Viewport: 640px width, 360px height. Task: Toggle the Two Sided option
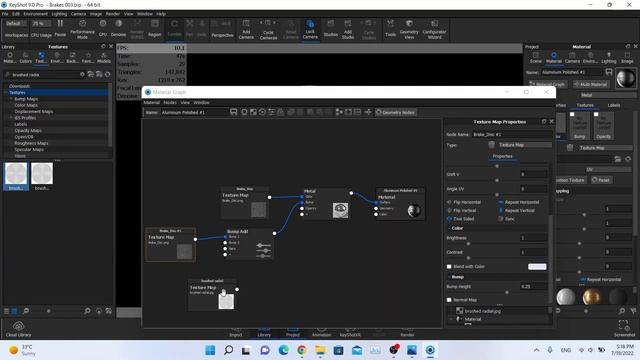tap(461, 219)
